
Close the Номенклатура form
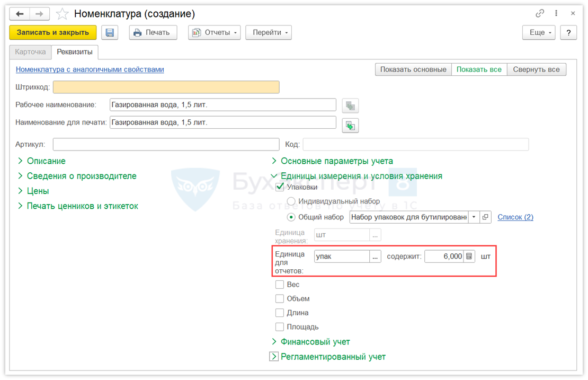tap(573, 13)
